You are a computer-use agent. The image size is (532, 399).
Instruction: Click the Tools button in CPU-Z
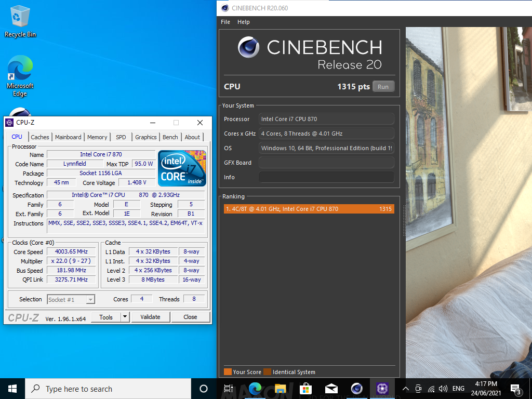pos(106,317)
